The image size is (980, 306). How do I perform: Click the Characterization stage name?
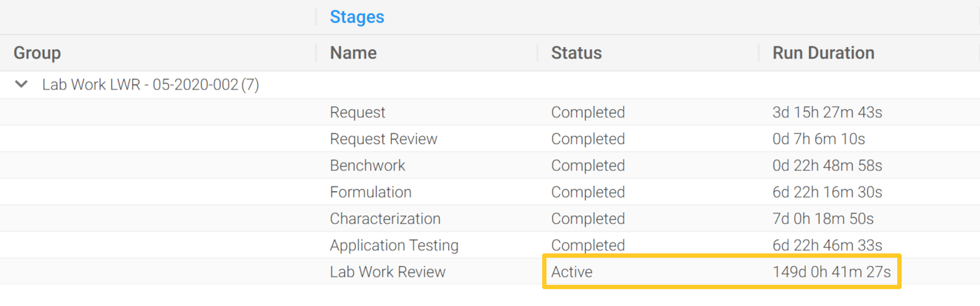pyautogui.click(x=385, y=219)
